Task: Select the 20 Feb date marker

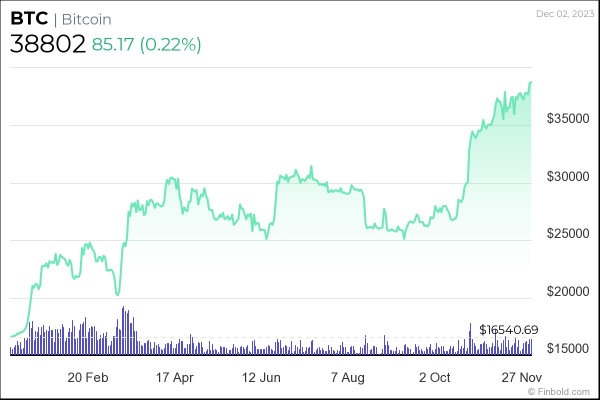Action: pos(88,378)
